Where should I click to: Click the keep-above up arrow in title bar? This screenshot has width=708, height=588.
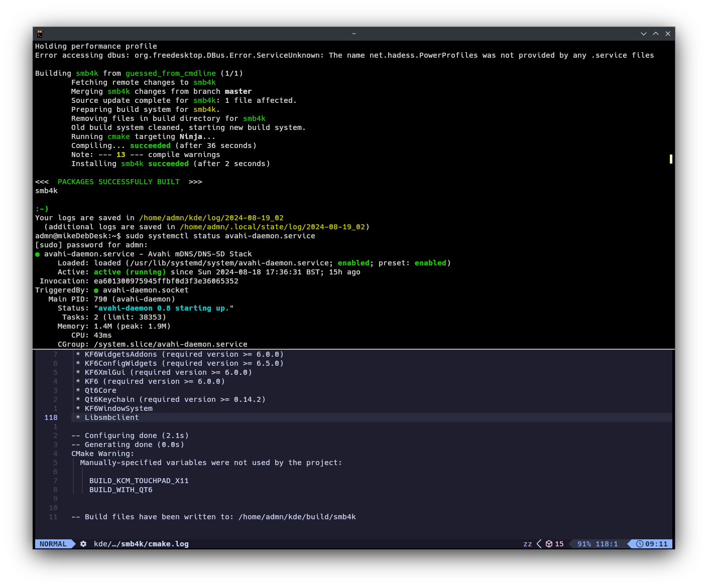[x=656, y=34]
